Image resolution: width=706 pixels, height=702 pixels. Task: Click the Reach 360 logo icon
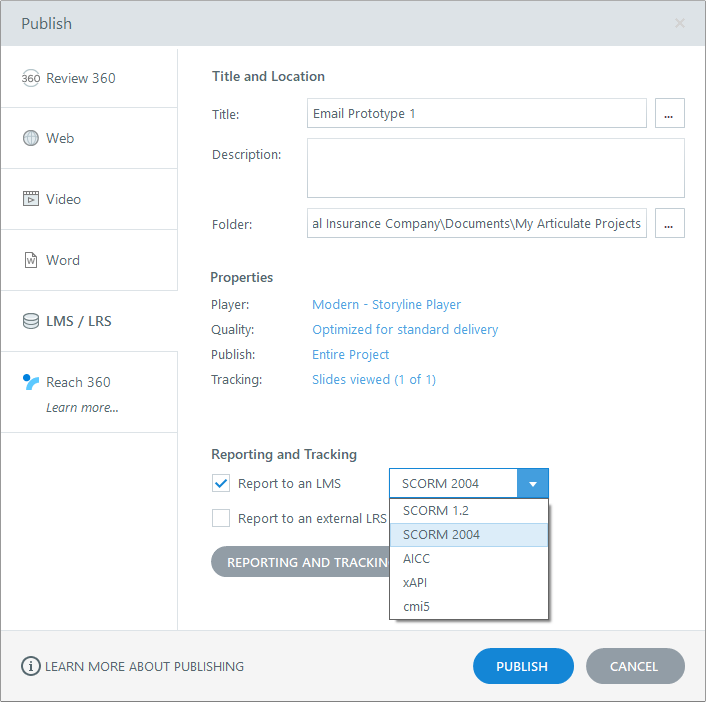click(x=31, y=382)
